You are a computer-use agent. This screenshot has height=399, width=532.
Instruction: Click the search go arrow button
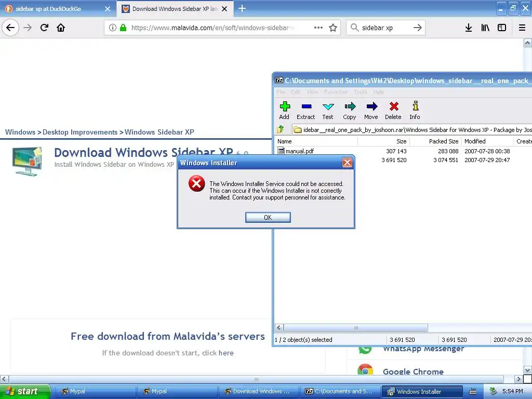pos(418,28)
